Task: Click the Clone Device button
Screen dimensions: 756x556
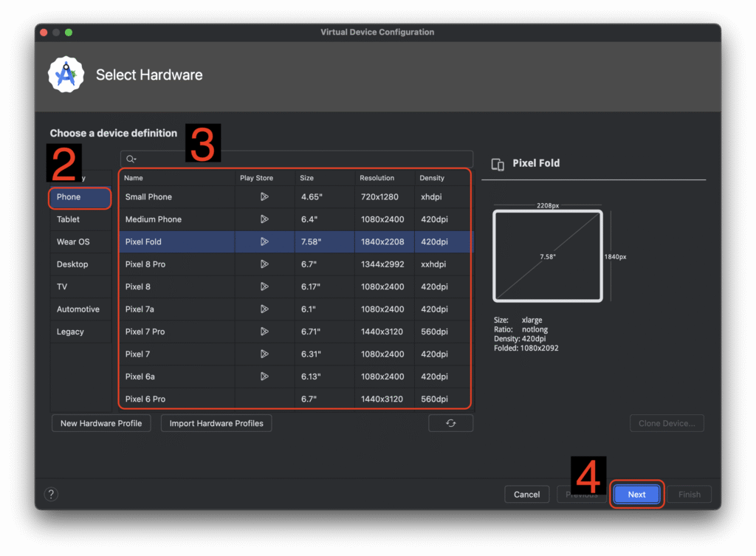Action: (667, 423)
